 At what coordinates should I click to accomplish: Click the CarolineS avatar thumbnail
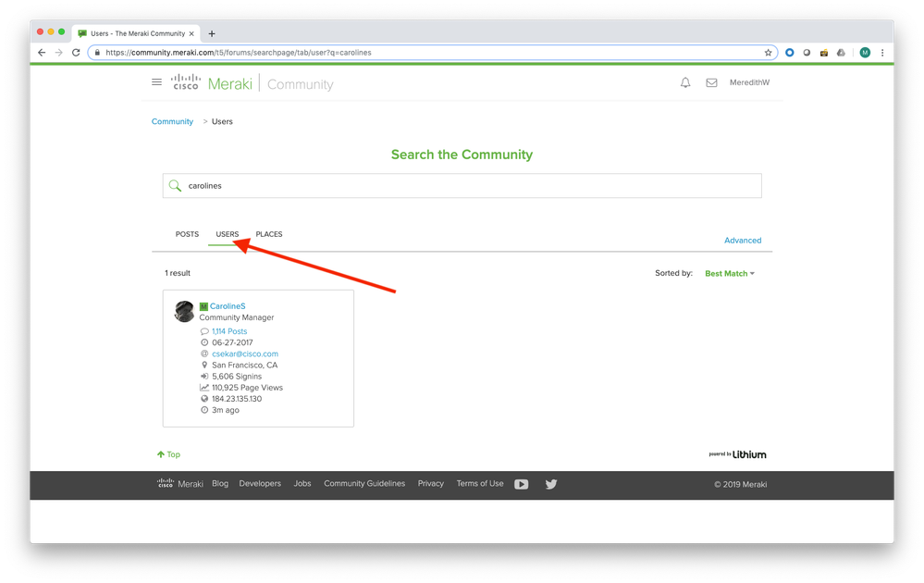[x=184, y=312]
